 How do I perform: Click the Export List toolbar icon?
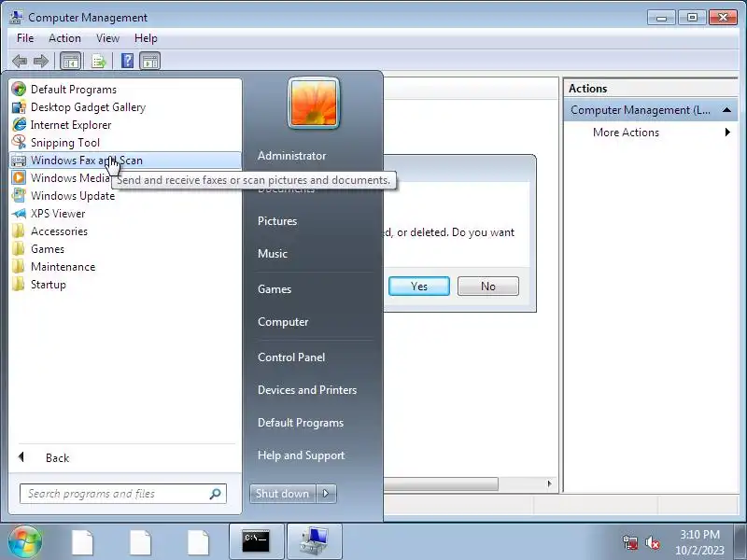coord(99,61)
